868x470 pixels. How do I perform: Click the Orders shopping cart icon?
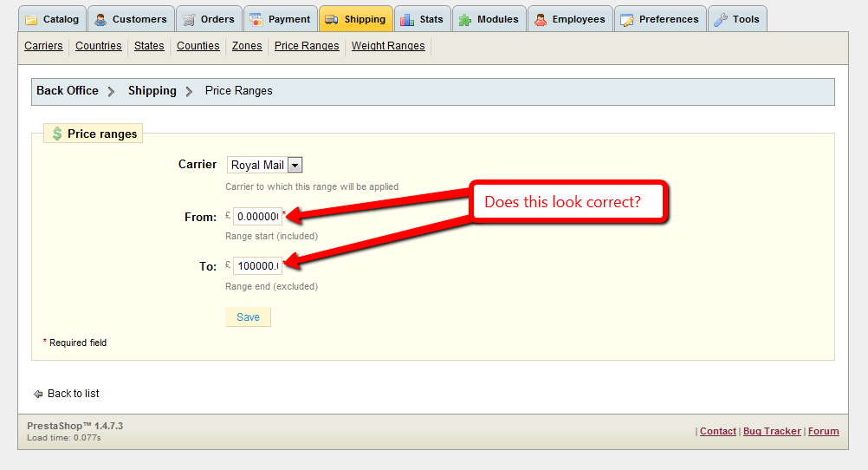point(189,20)
